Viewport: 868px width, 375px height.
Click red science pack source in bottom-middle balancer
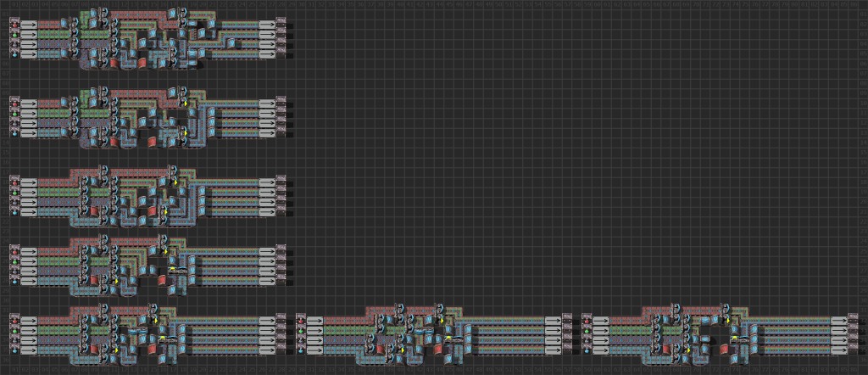301,322
